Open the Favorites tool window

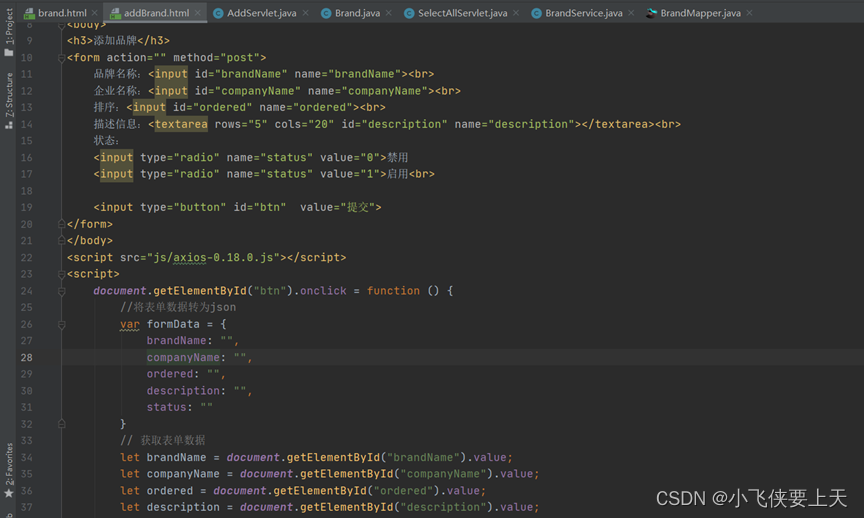pos(9,471)
